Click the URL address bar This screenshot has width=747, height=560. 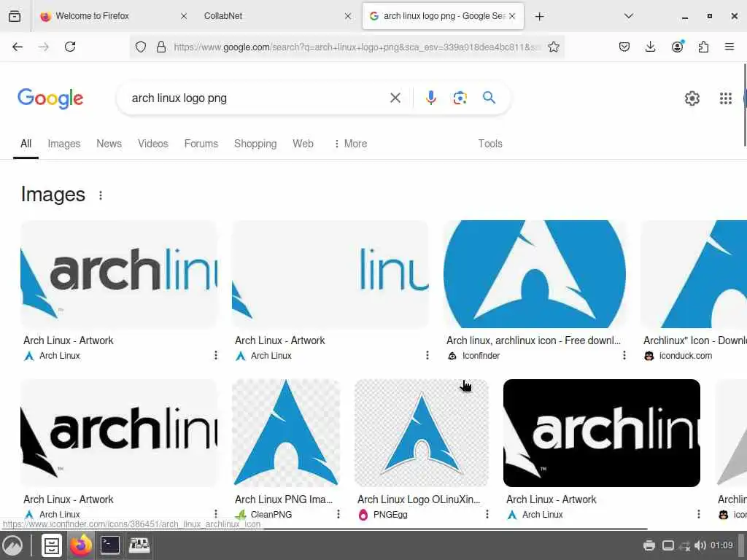[x=357, y=47]
